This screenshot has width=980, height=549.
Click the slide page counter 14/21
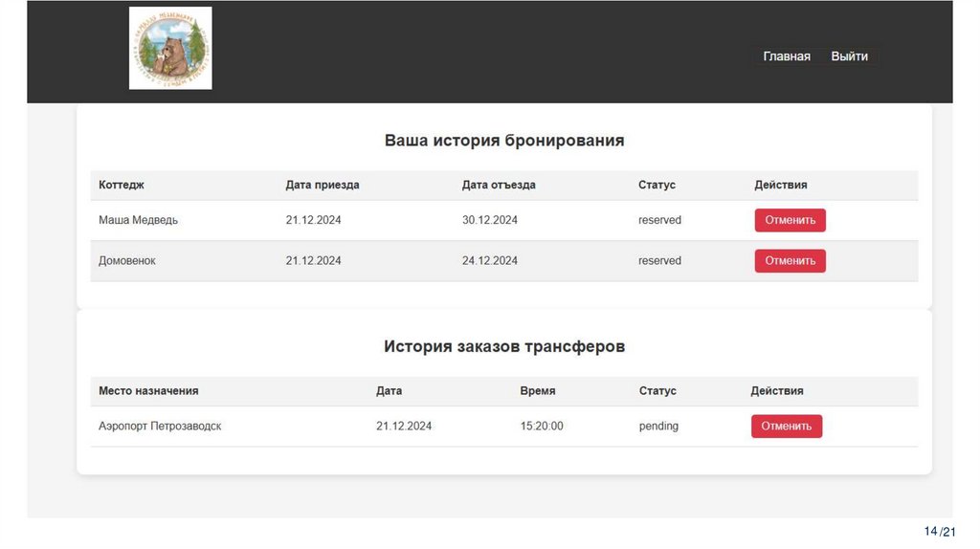click(940, 532)
